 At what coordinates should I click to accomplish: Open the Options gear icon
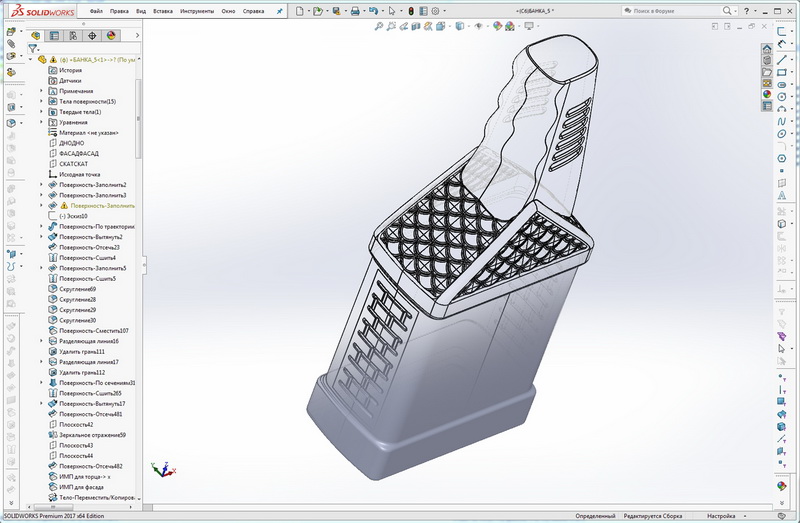pos(435,11)
